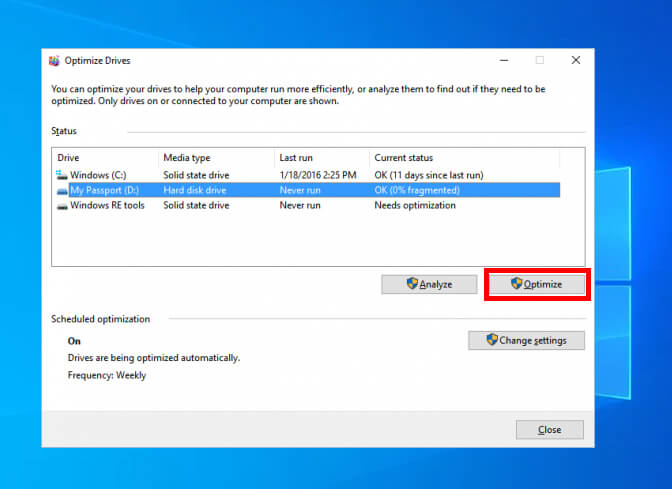
Task: Click OK (11 days since last run) status
Action: 429,175
